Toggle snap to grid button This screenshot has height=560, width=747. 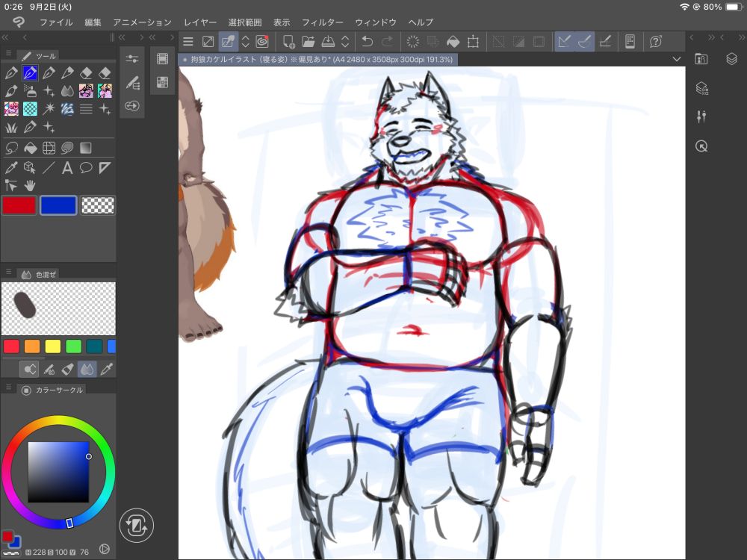605,41
